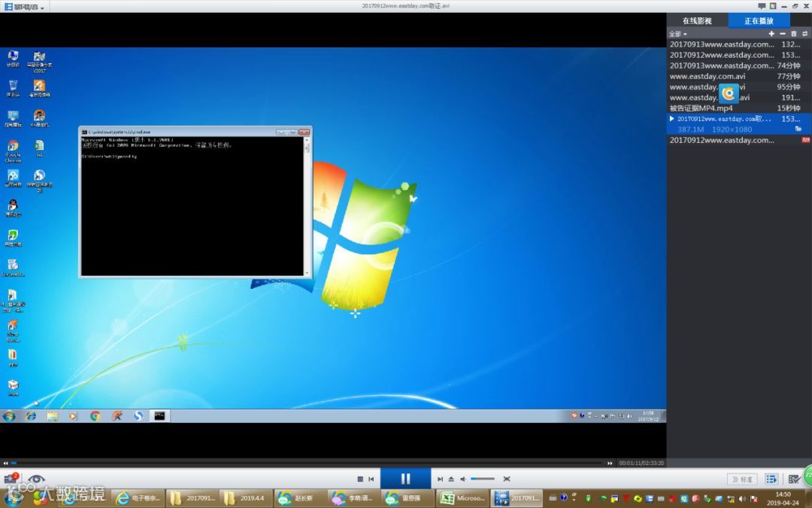812x508 pixels.
Task: Click the eject open-file icon
Action: coord(451,479)
